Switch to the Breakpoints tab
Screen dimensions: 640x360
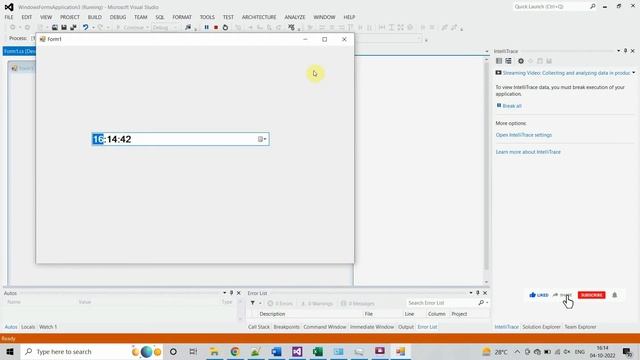click(x=286, y=327)
